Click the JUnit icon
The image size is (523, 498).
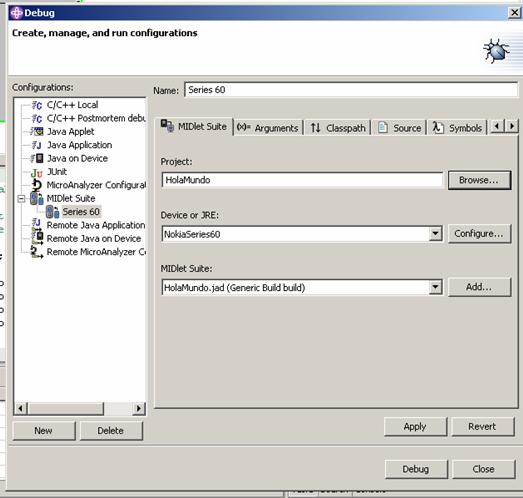[x=37, y=172]
